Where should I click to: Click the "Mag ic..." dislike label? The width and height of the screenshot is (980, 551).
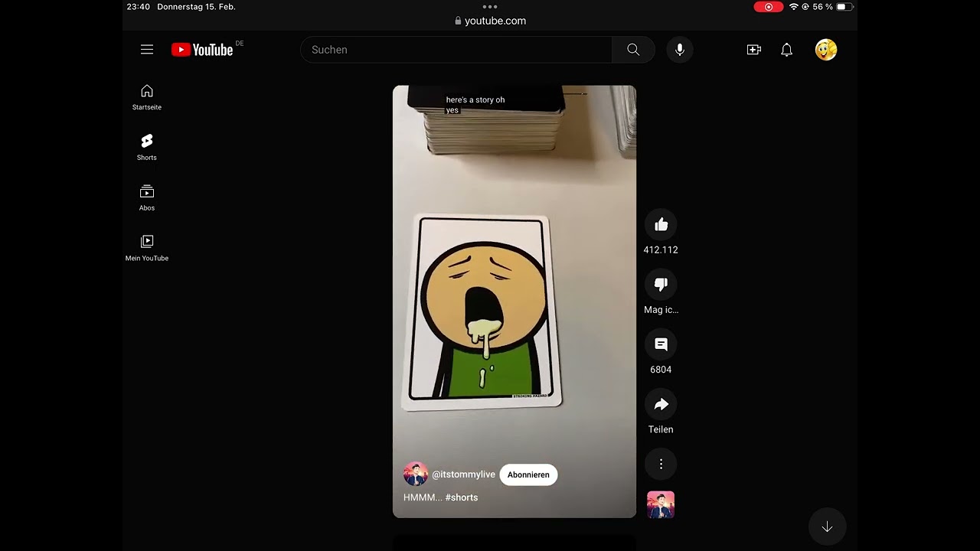click(x=661, y=310)
